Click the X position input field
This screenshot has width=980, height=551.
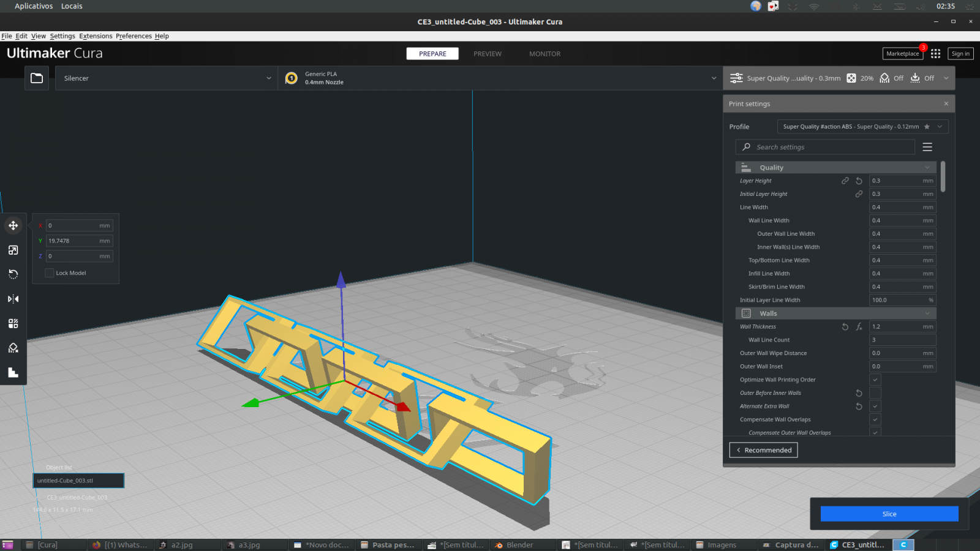point(80,225)
